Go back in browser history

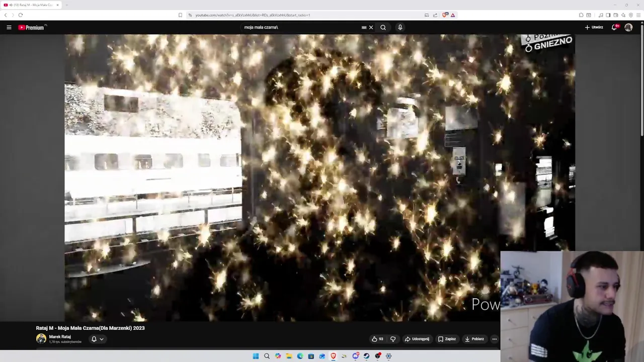(x=6, y=15)
